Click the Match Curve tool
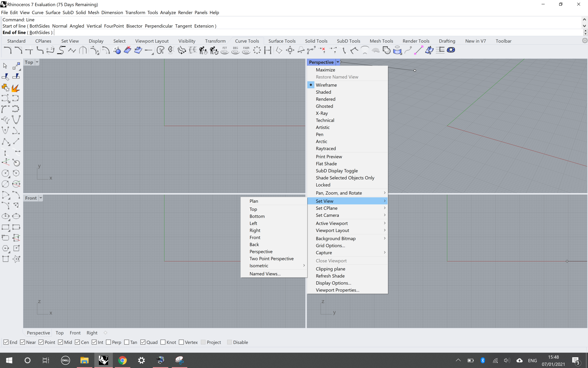The width and height of the screenshot is (588, 368). coord(72,50)
